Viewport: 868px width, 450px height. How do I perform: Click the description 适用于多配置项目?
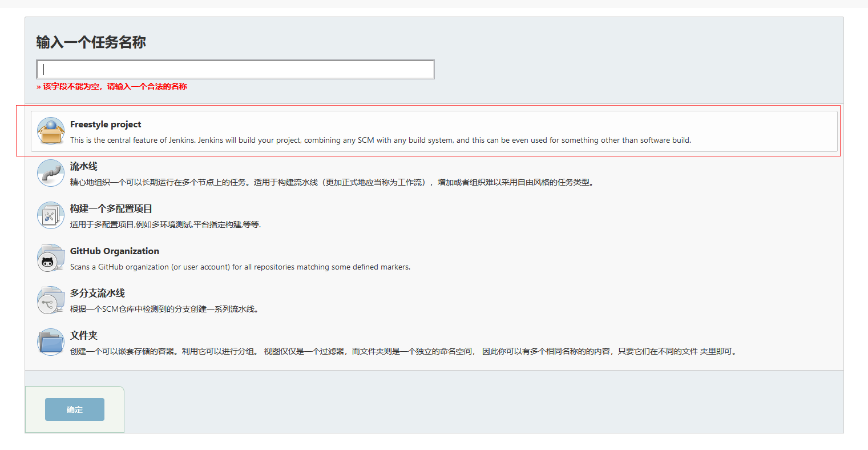pos(165,224)
